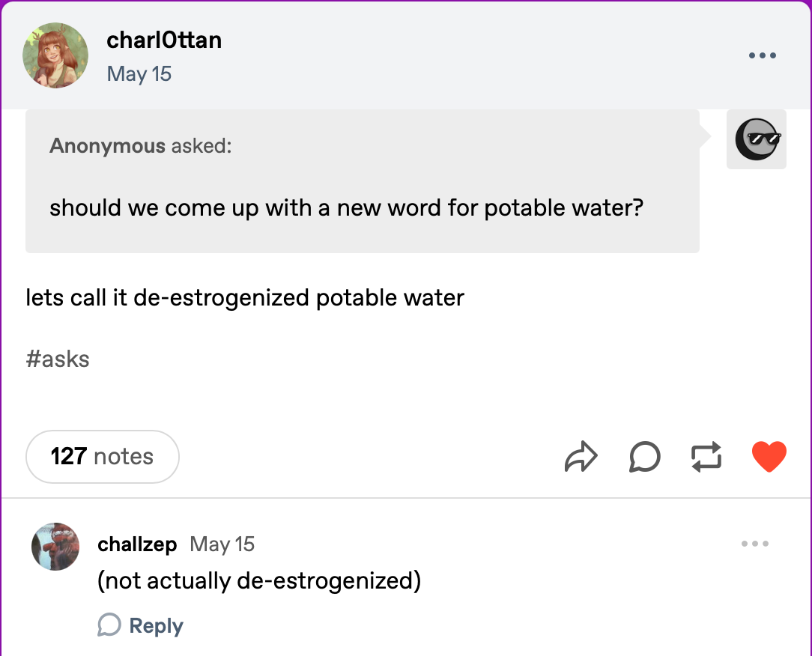The width and height of the screenshot is (812, 656).
Task: Click the (not actually de-estrogenized) comment text
Action: point(259,581)
